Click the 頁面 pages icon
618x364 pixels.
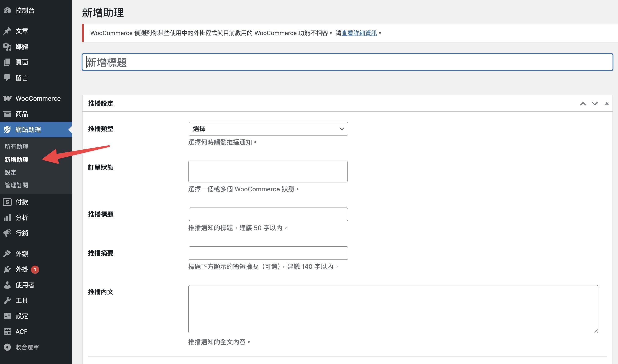7,62
